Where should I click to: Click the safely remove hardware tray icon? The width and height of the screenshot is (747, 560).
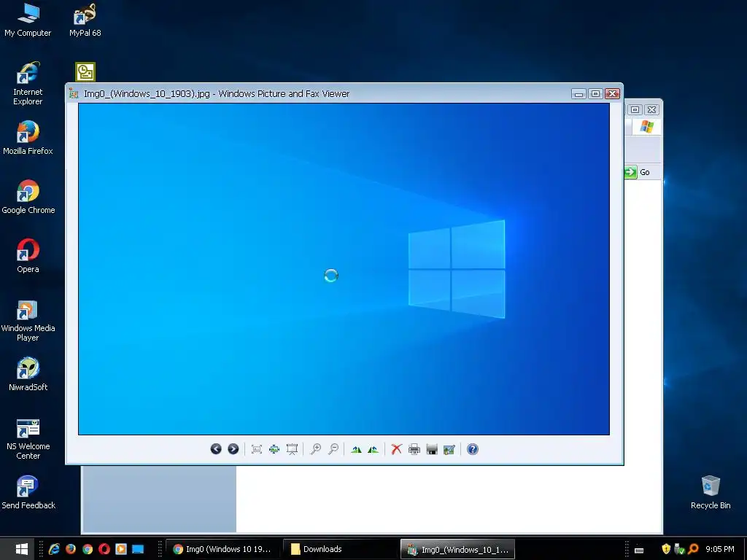[680, 549]
